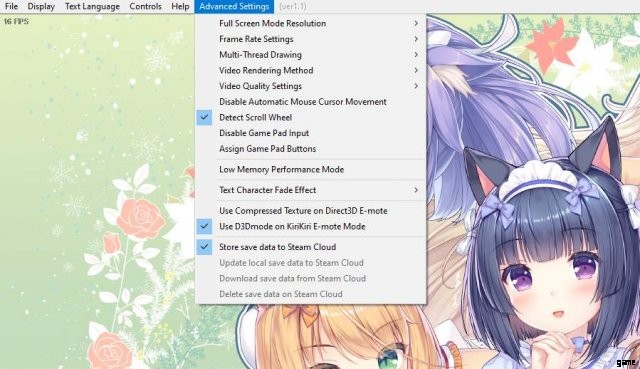Uncheck Detect Scroll Wheel option
This screenshot has height=369, width=640.
point(311,118)
